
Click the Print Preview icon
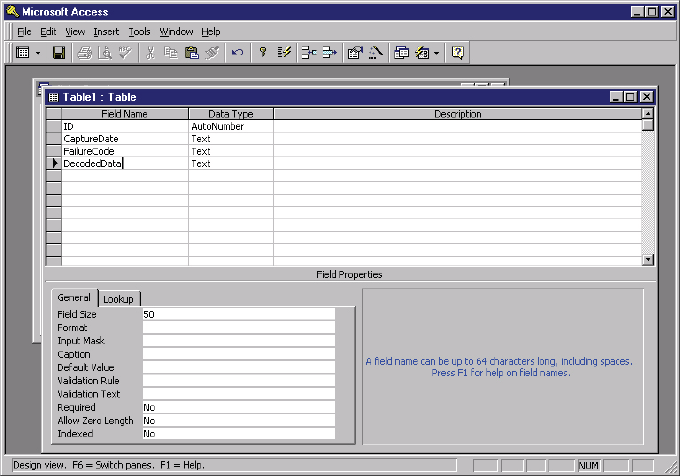[x=105, y=53]
